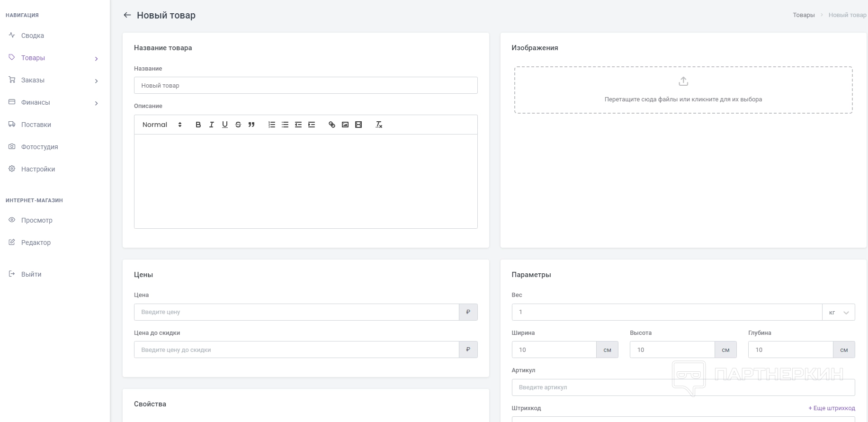This screenshot has height=422, width=868.
Task: Click the Новый товар breadcrumb text
Action: (x=847, y=15)
